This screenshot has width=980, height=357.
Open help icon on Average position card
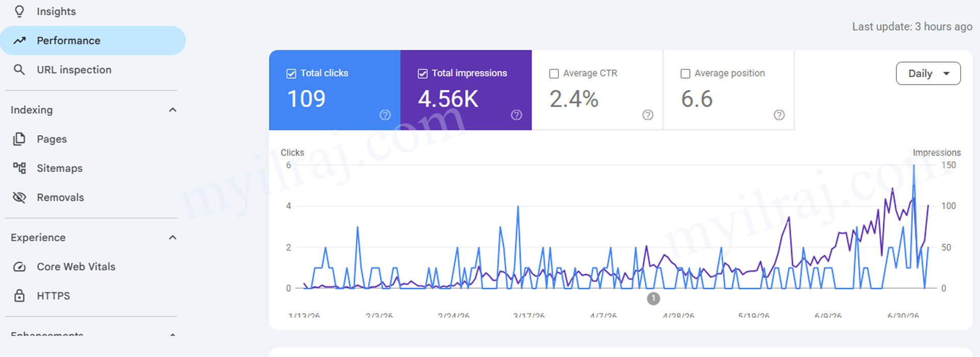point(779,115)
